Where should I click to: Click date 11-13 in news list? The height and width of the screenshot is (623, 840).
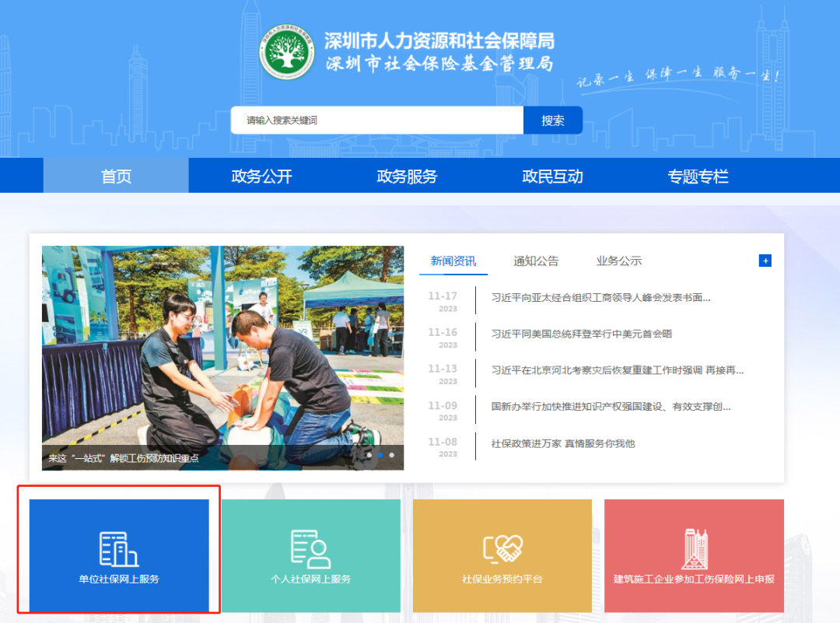443,369
